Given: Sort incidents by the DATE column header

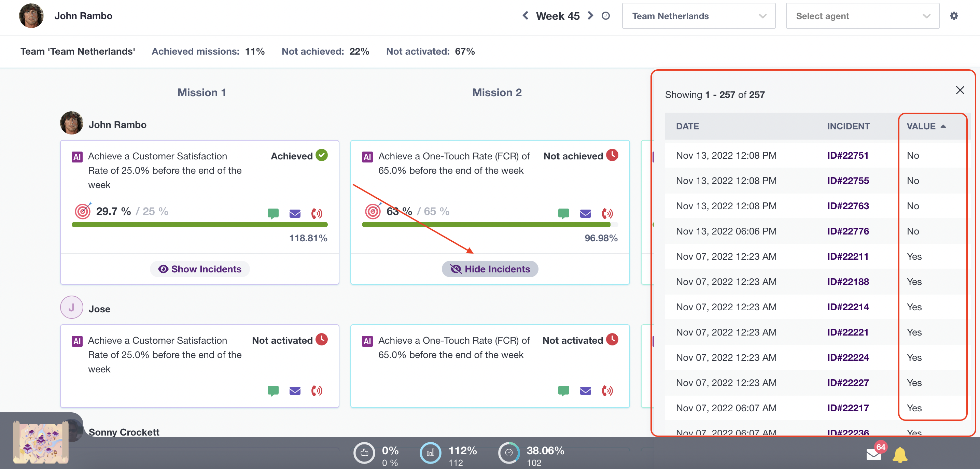Looking at the screenshot, I should pos(687,126).
